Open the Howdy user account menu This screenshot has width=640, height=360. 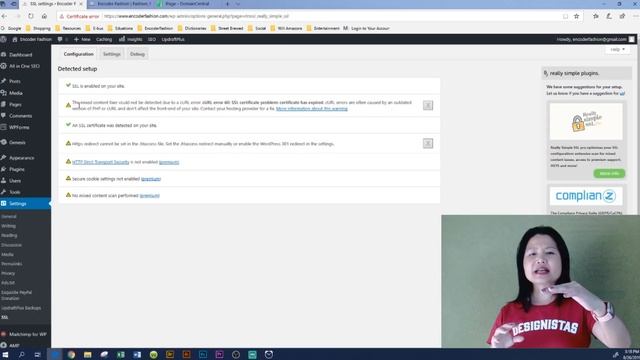pyautogui.click(x=596, y=39)
